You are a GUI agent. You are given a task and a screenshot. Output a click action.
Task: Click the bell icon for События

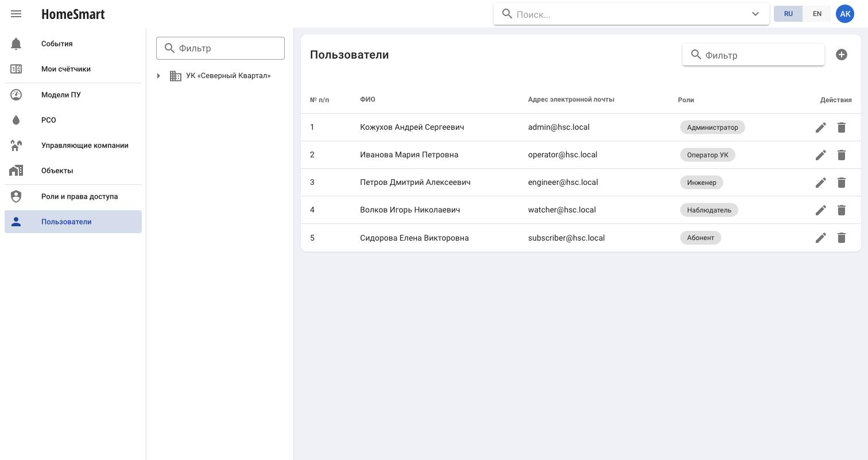click(x=16, y=44)
